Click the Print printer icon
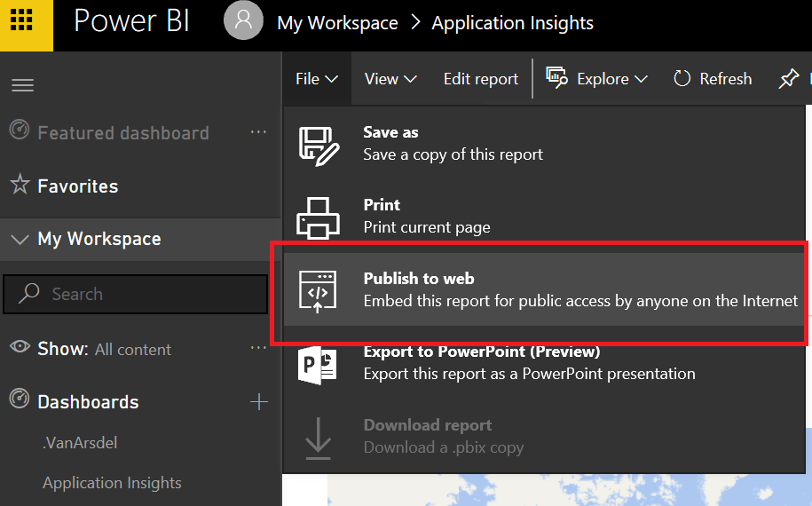The height and width of the screenshot is (506, 812). (318, 217)
